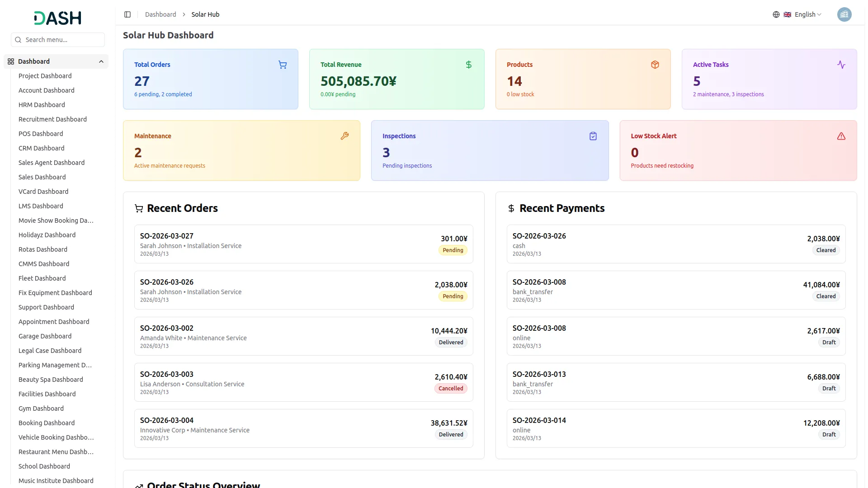The width and height of the screenshot is (868, 488).
Task: Click the globe icon in the header
Action: (776, 14)
